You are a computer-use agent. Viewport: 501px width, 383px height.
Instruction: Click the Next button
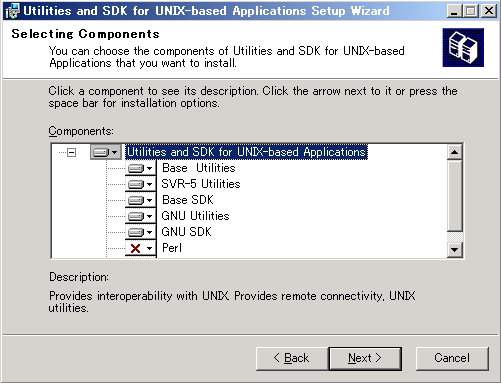pos(365,359)
